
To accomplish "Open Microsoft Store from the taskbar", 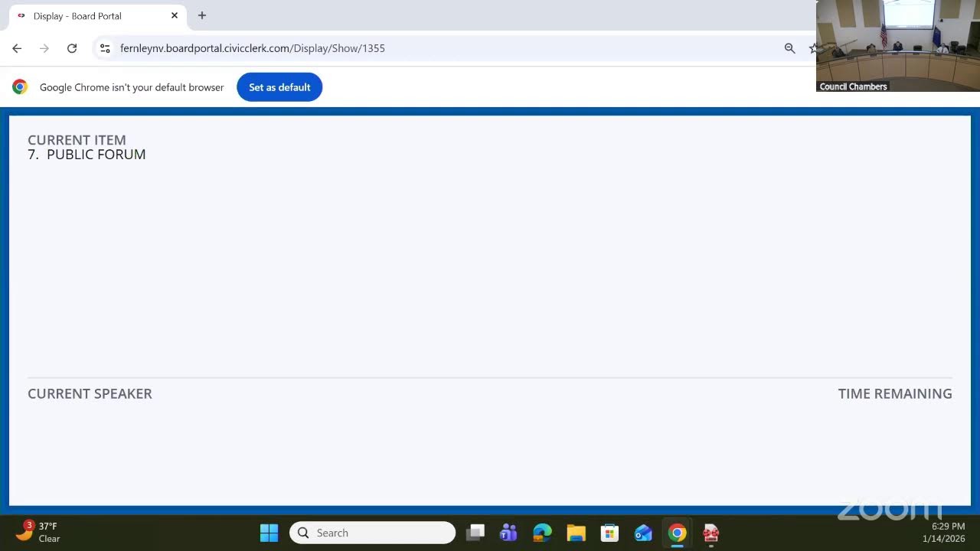I will click(x=609, y=533).
